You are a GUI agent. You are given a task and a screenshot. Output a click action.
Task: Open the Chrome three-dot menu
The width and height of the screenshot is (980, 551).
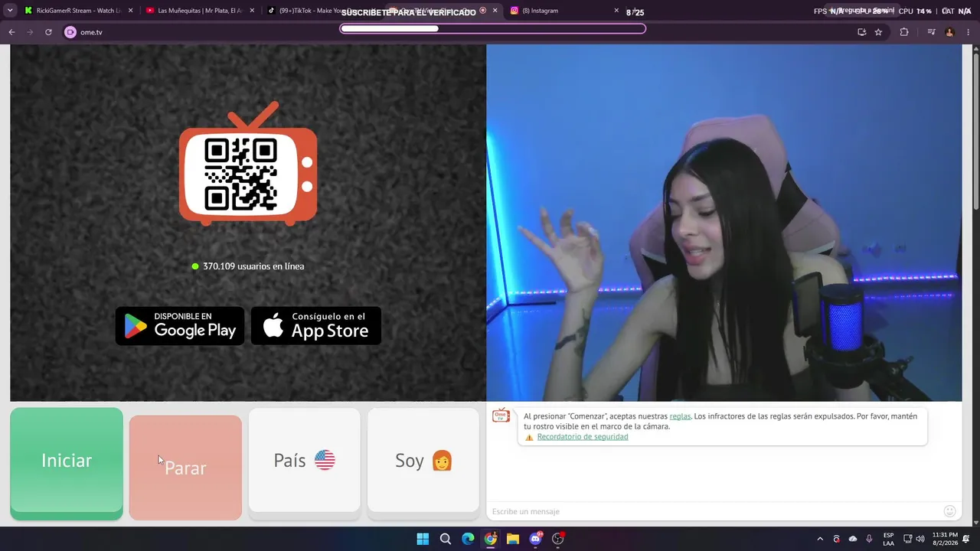(969, 32)
